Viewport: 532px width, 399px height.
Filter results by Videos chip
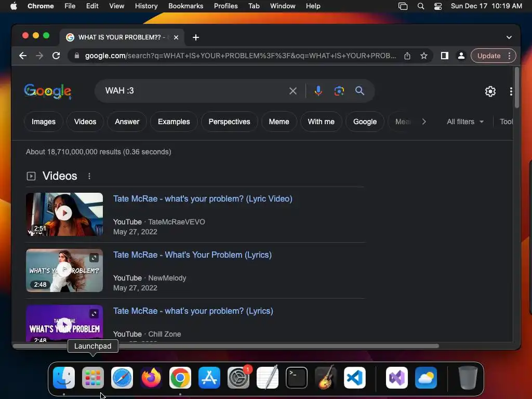[x=85, y=122]
